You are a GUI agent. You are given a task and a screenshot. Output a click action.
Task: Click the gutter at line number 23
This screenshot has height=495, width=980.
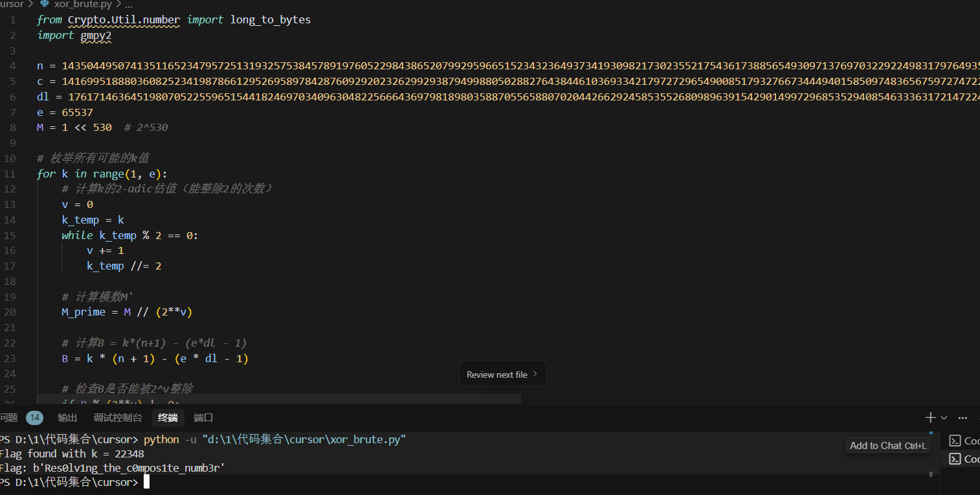(x=10, y=358)
